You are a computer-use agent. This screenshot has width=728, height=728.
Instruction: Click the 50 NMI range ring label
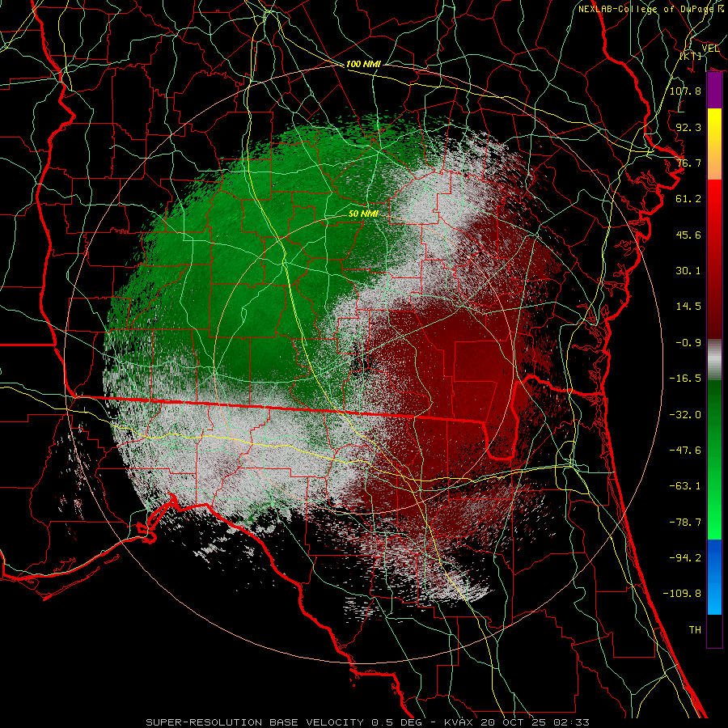363,214
